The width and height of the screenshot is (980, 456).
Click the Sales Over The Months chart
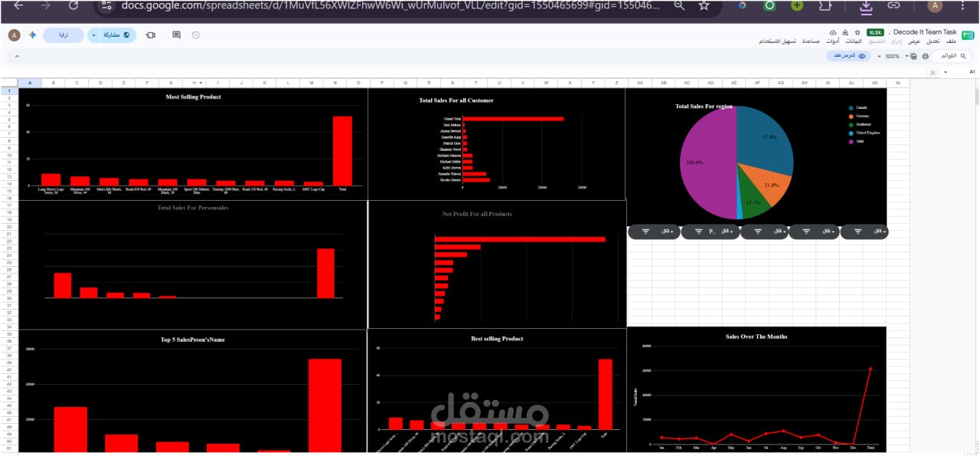tap(756, 389)
